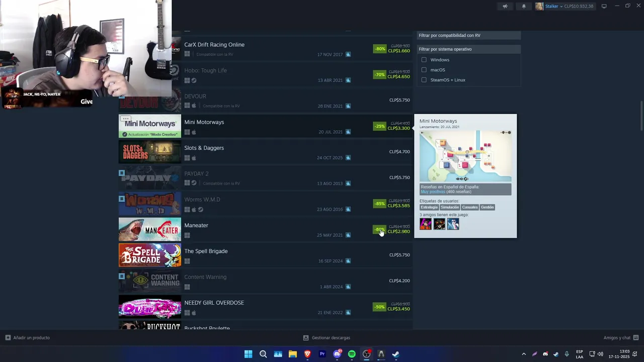Click the Stalker profile avatar
The image size is (644, 362).
539,6
